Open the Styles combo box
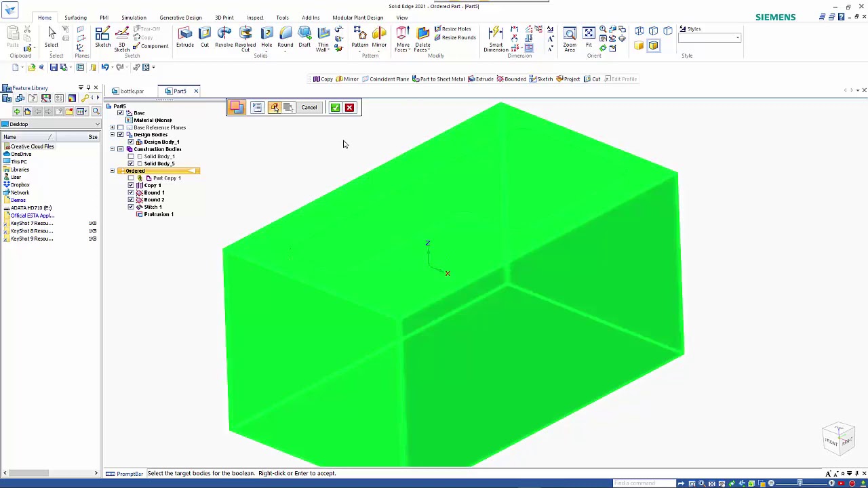This screenshot has height=488, width=868. [x=710, y=38]
